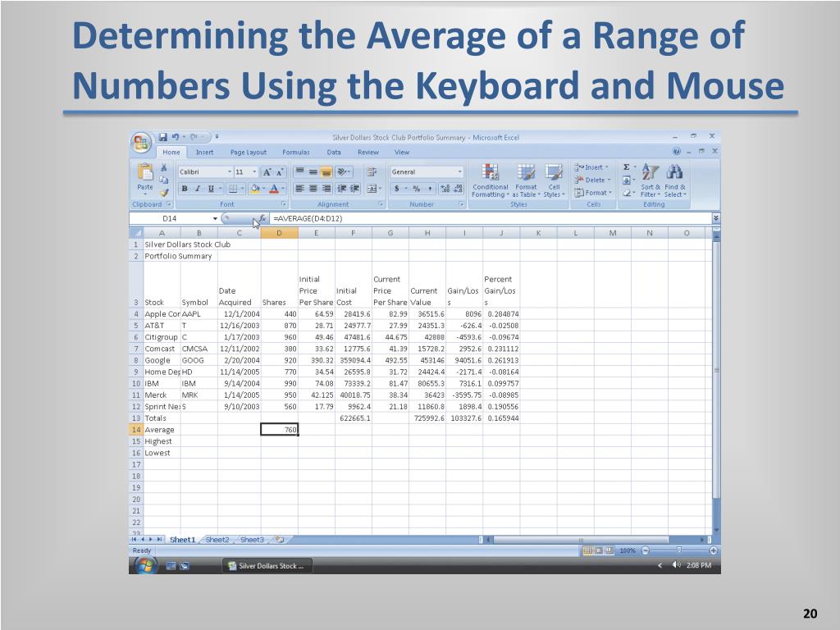This screenshot has width=840, height=630.
Task: Open Cell Styles gallery
Action: (x=554, y=180)
